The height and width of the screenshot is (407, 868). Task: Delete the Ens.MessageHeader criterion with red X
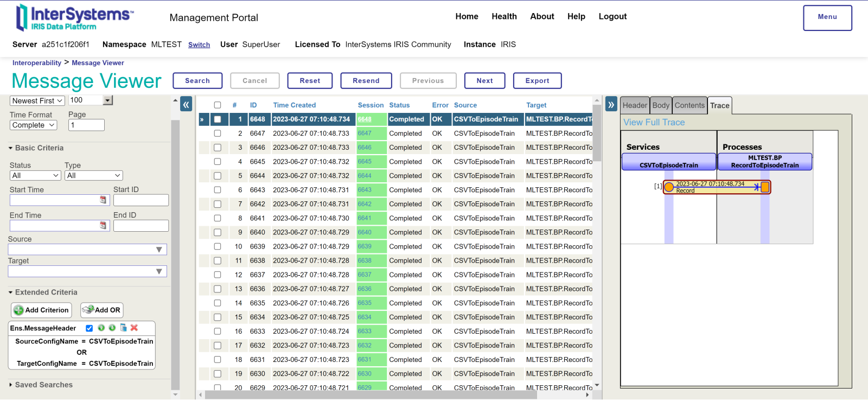135,328
